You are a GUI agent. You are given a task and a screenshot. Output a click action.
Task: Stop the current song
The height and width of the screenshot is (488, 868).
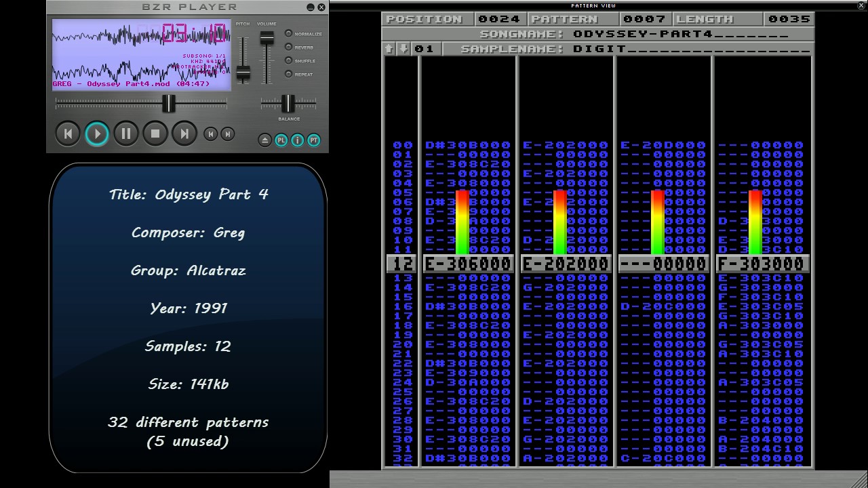coord(155,134)
